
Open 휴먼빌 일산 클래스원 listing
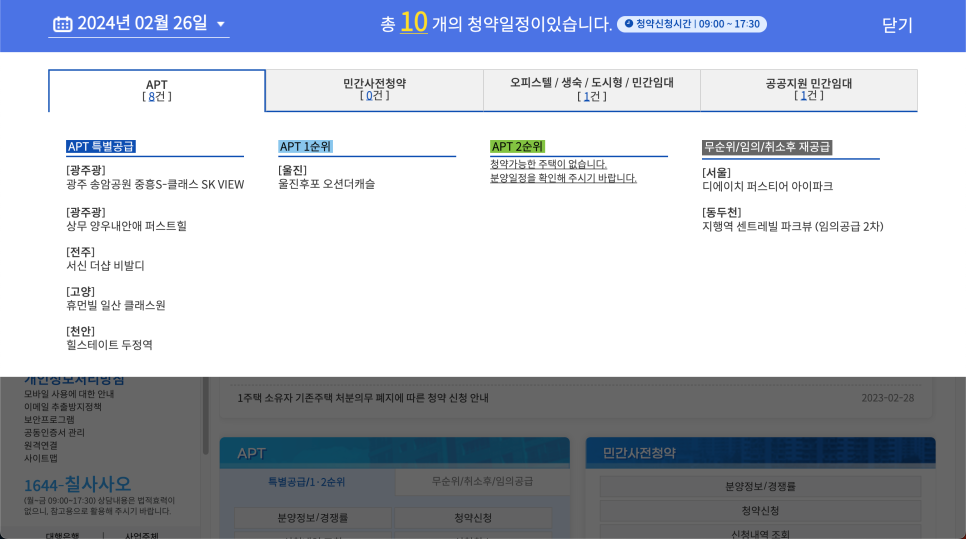[x=116, y=305]
